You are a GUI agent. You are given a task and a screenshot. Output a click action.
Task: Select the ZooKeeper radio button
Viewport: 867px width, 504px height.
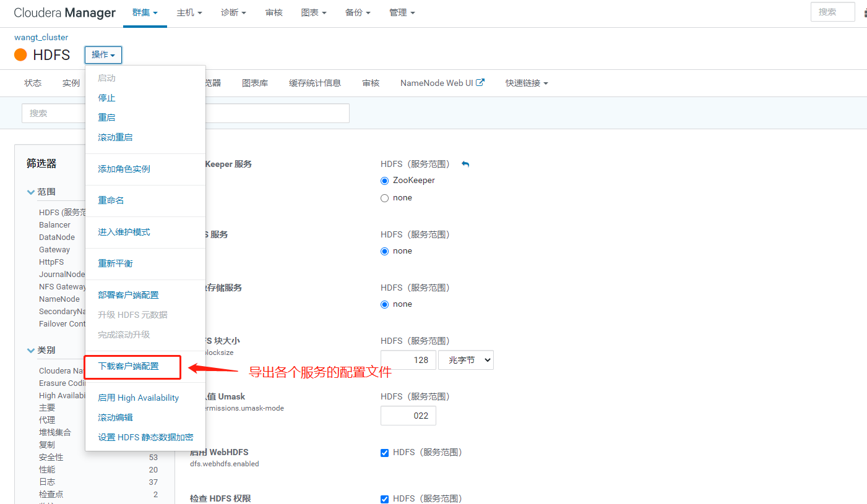tap(385, 181)
